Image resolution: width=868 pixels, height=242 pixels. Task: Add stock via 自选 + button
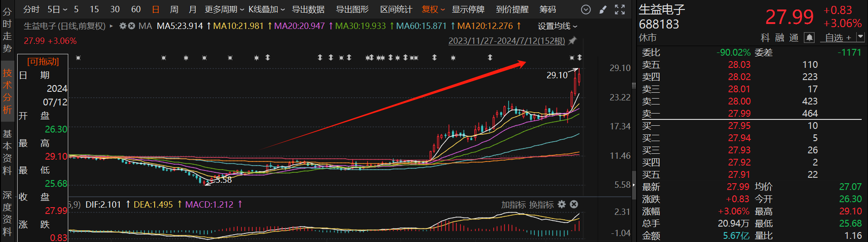pyautogui.click(x=839, y=38)
